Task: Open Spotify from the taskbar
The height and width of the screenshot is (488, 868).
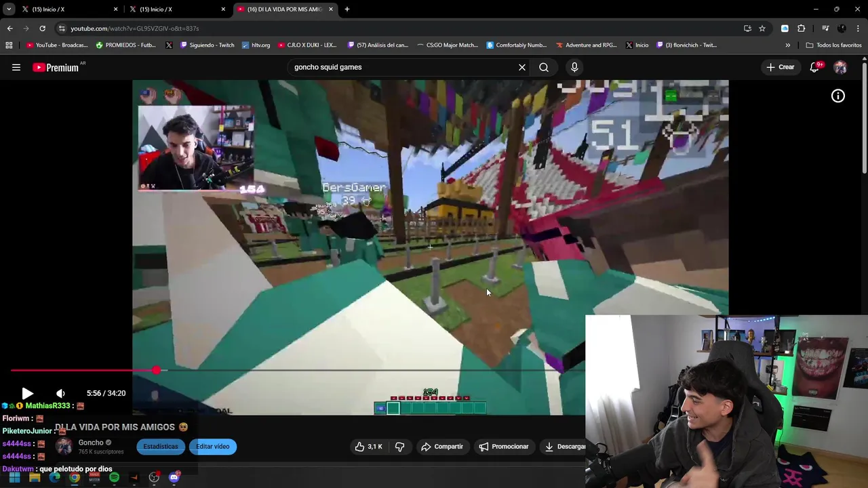Action: pos(114,478)
